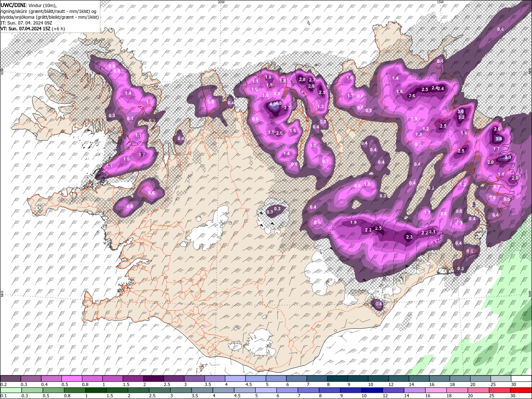The height and width of the screenshot is (399, 532).
Task: Click the 3.9 snowfall value near east coast
Action: [507, 158]
